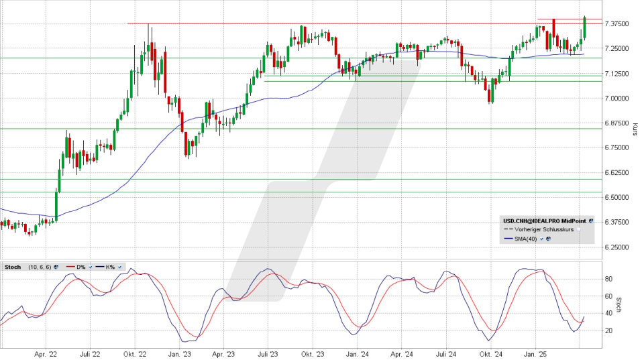Viewport: 644px width, 362px height.
Task: Click the settings icon next to SMA(40)
Action: coord(548,239)
